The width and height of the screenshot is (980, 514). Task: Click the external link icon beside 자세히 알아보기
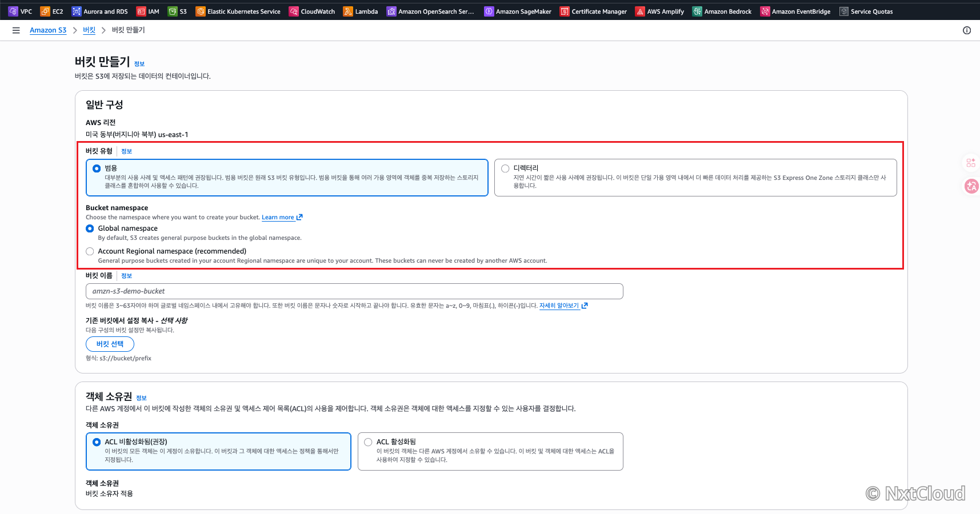point(585,306)
